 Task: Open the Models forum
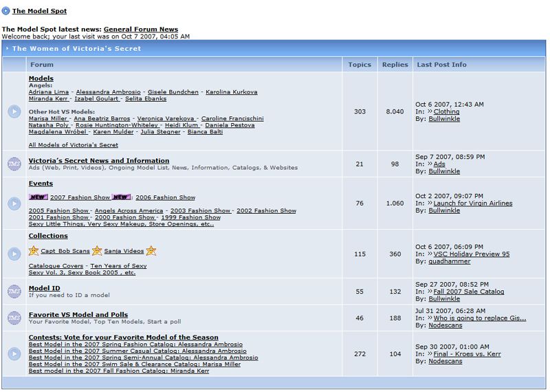[x=41, y=78]
